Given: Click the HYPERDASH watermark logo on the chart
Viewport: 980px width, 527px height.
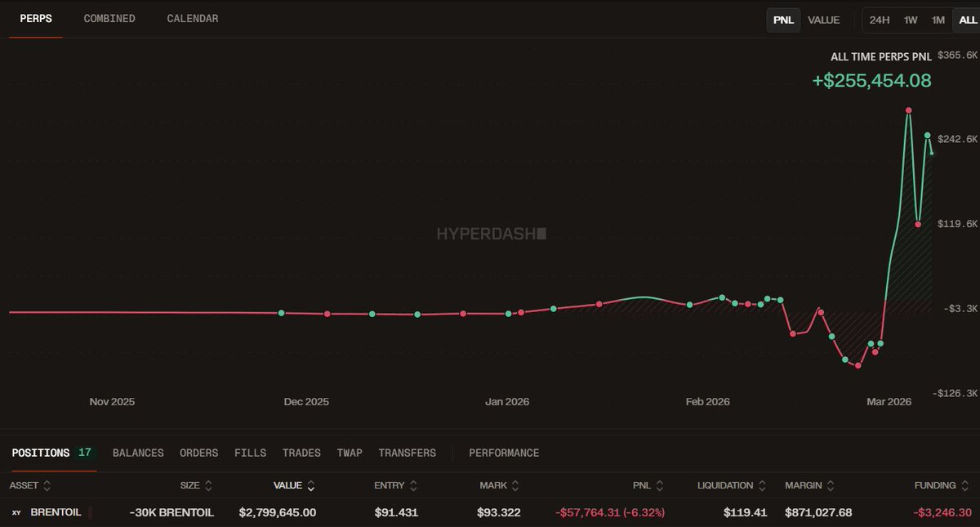Looking at the screenshot, I should [x=489, y=234].
